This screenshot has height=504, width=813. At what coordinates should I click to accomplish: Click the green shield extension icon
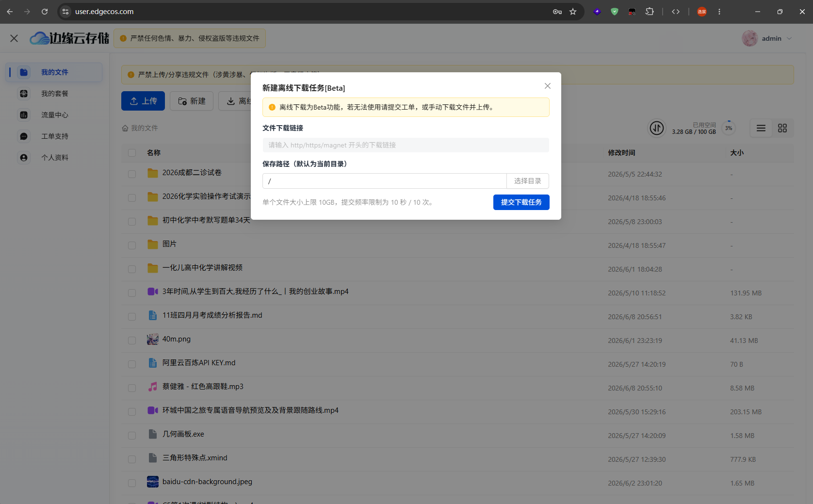615,12
